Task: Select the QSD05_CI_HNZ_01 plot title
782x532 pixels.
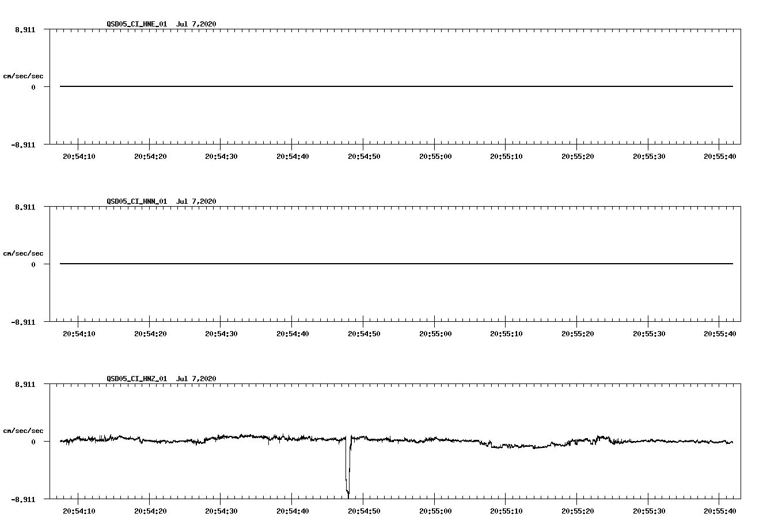Action: pos(161,378)
